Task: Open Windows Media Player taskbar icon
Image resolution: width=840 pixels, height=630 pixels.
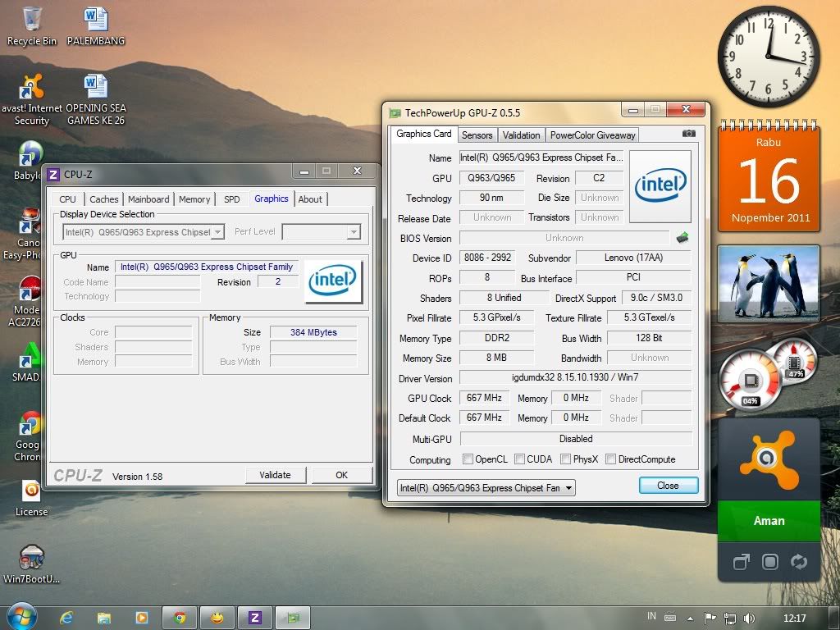Action: click(x=141, y=618)
